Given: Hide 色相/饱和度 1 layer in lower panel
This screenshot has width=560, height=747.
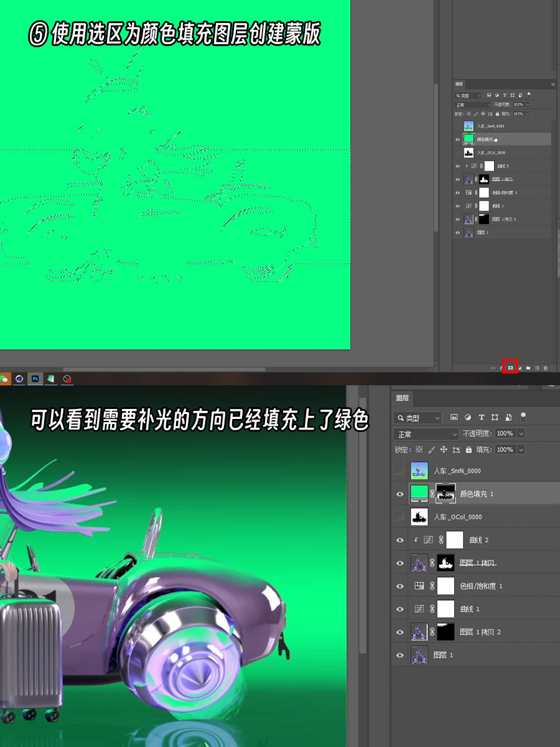Looking at the screenshot, I should click(x=400, y=586).
